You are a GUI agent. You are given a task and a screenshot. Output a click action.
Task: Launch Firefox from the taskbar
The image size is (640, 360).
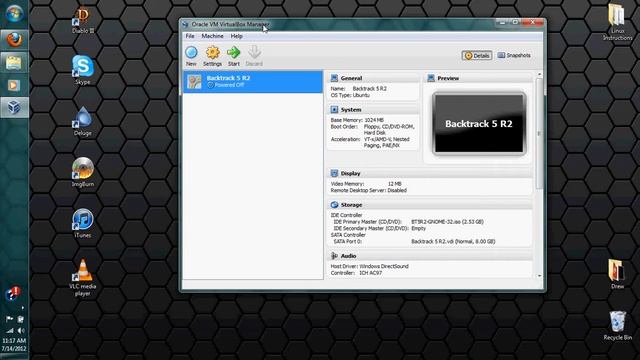coord(14,40)
